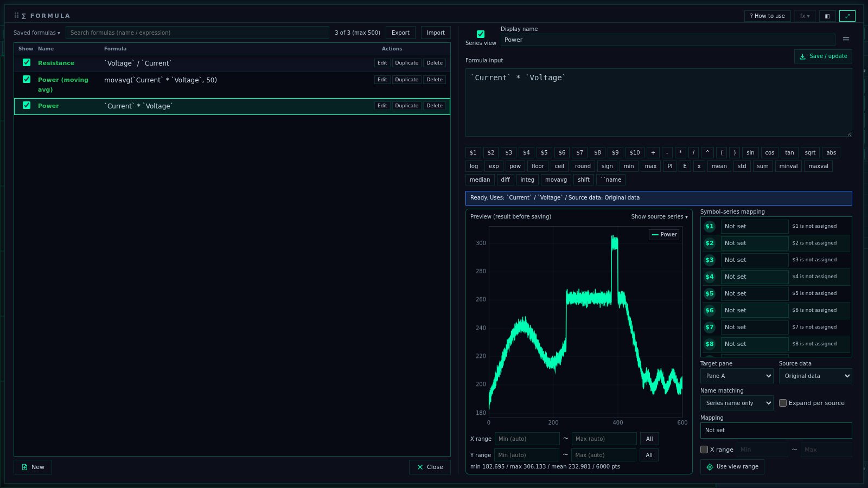The width and height of the screenshot is (868, 488).
Task: Click the $8 symbol badge in mapping
Action: click(x=710, y=344)
